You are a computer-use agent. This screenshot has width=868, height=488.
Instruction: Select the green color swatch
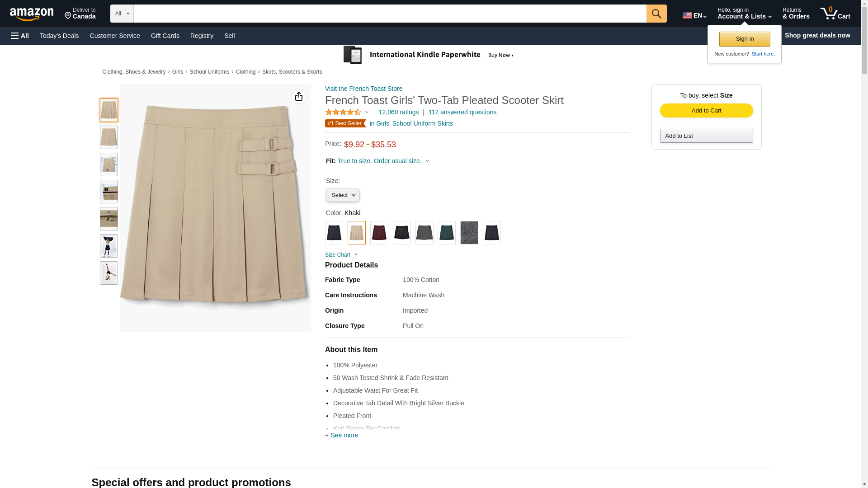pyautogui.click(x=446, y=233)
